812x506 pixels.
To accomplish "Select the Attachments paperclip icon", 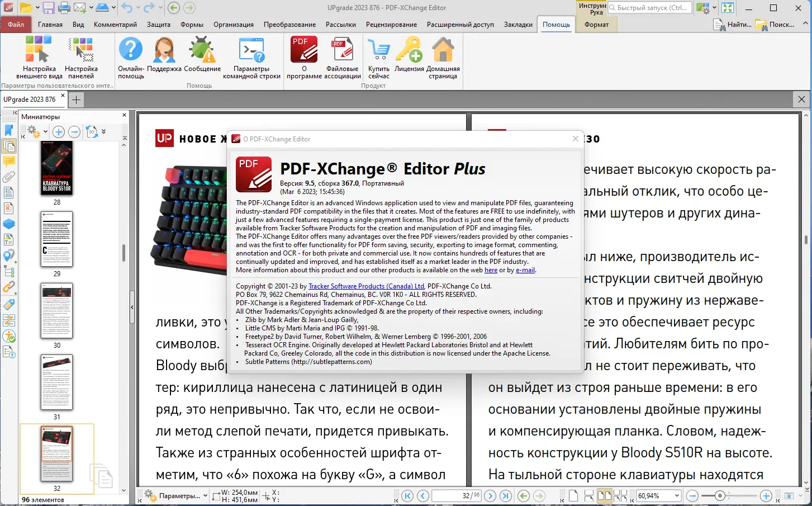I will point(8,178).
